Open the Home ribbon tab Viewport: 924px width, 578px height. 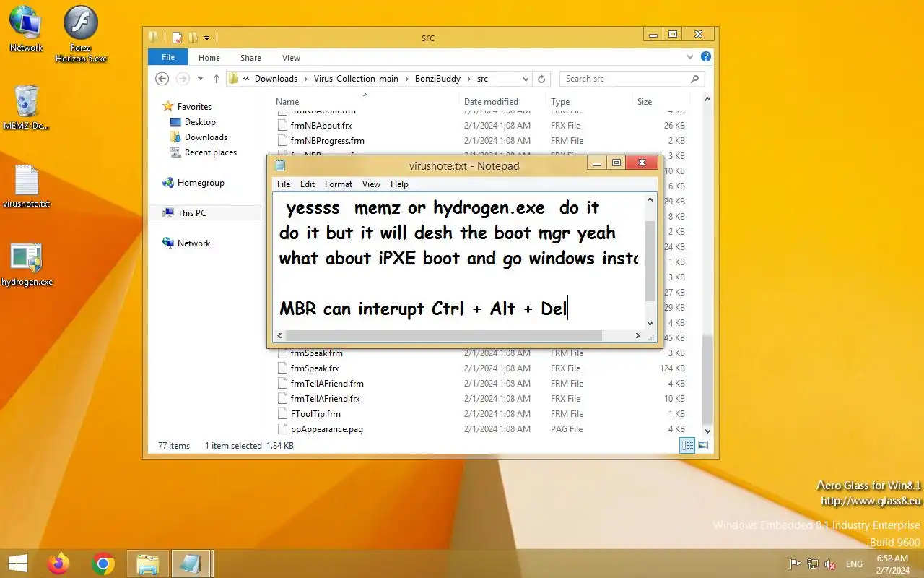click(209, 58)
